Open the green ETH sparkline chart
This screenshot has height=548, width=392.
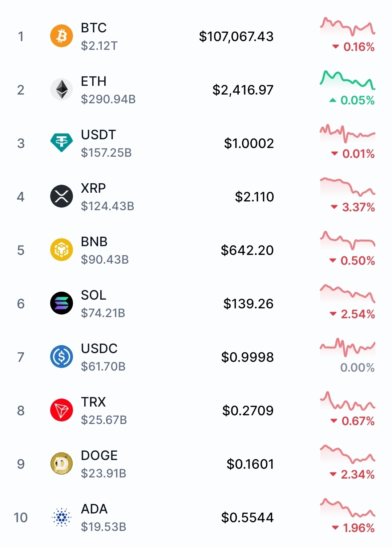click(x=347, y=80)
